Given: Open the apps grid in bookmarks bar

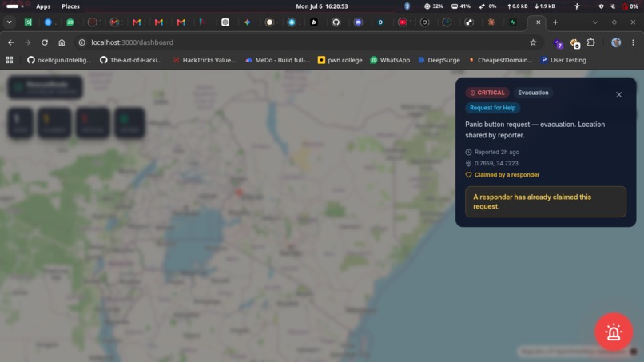Looking at the screenshot, I should [x=10, y=60].
